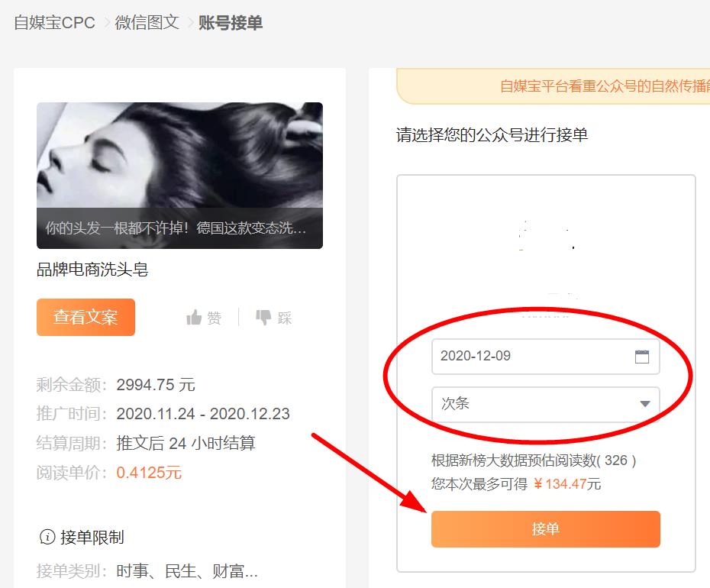Open the hair shampoo article thumbnail
This screenshot has height=588, width=710.
point(179,176)
